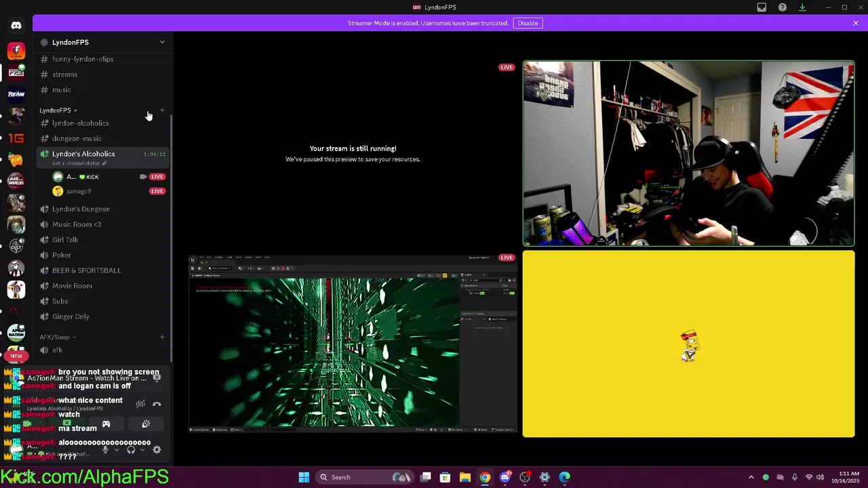This screenshot has height=488, width=868.
Task: Open the Discord help icon
Action: tap(783, 7)
